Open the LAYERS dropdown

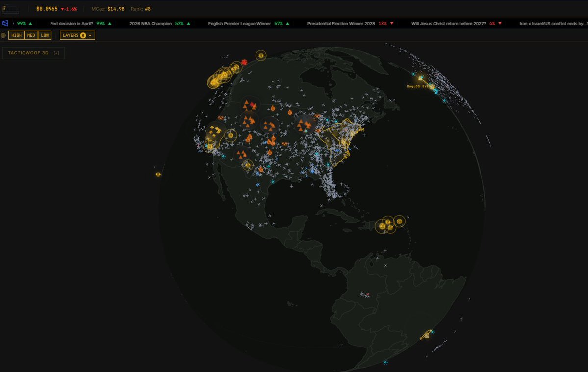[x=76, y=35]
